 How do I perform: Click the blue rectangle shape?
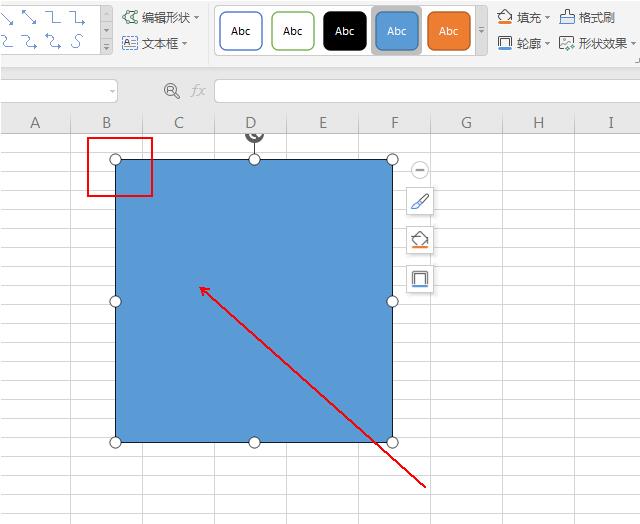[x=254, y=301]
